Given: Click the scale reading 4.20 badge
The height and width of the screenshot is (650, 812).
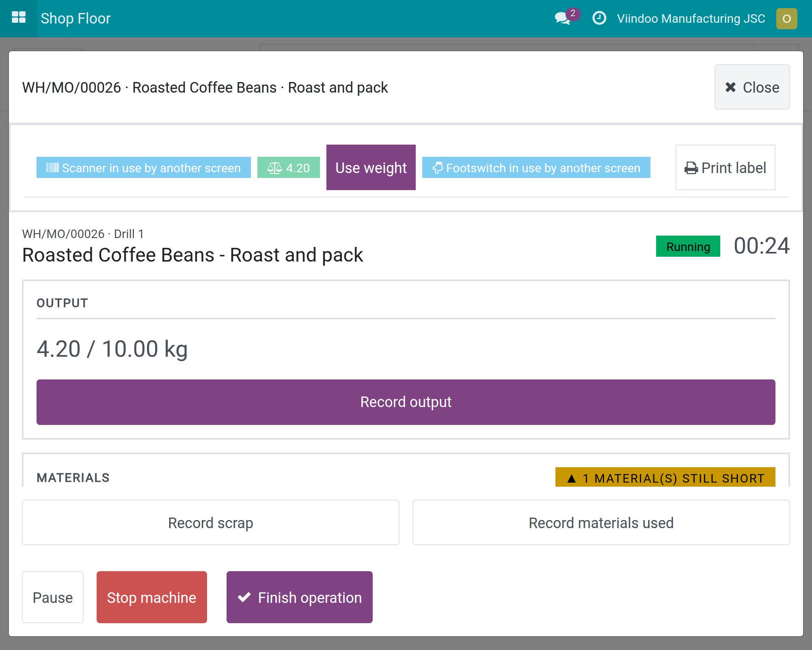Looking at the screenshot, I should [289, 167].
